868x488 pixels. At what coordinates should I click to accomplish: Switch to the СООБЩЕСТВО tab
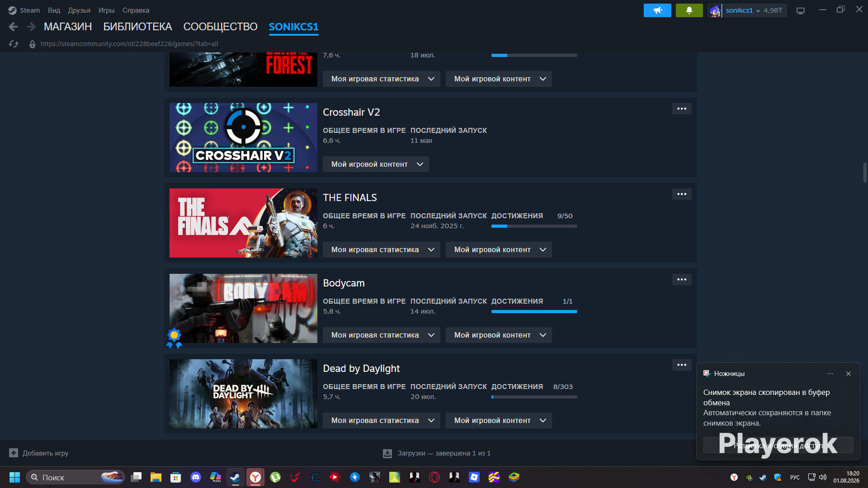(220, 27)
